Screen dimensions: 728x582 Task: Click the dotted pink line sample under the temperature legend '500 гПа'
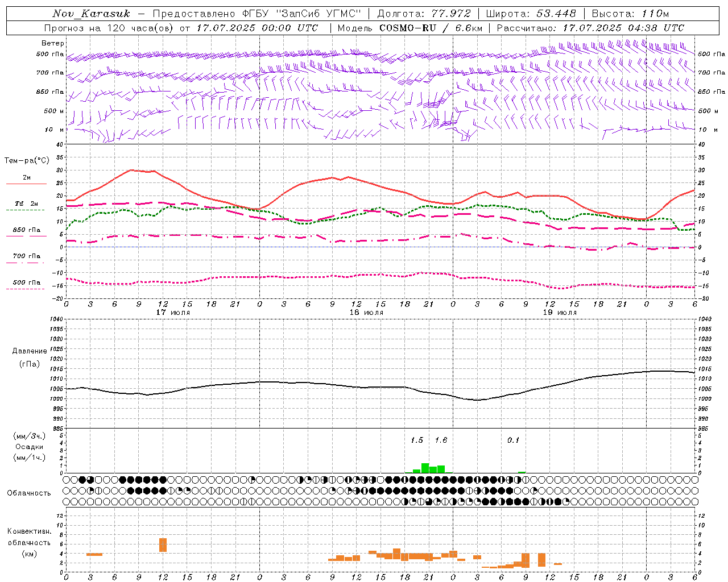[26, 289]
